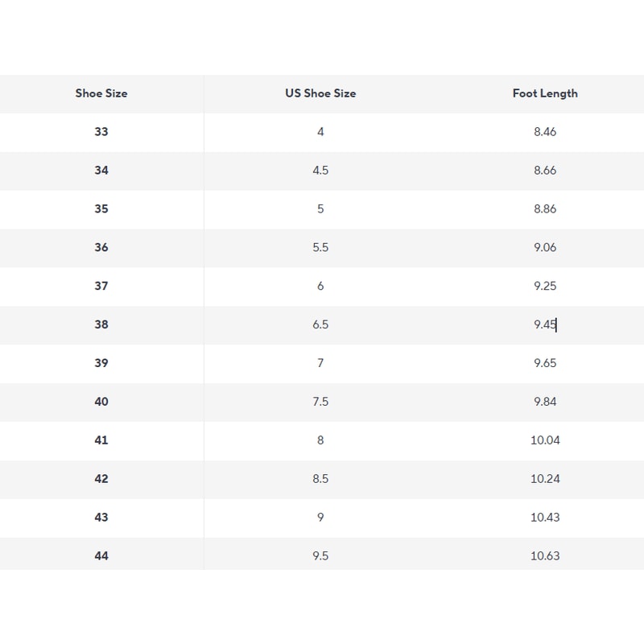Click the Foot Length column header
644x644 pixels.
pyautogui.click(x=545, y=93)
